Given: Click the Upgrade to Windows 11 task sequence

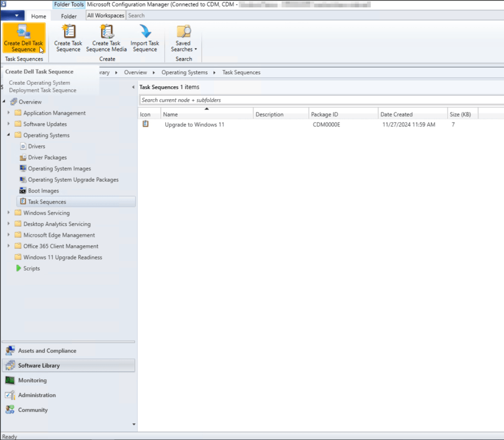Looking at the screenshot, I should click(x=194, y=125).
